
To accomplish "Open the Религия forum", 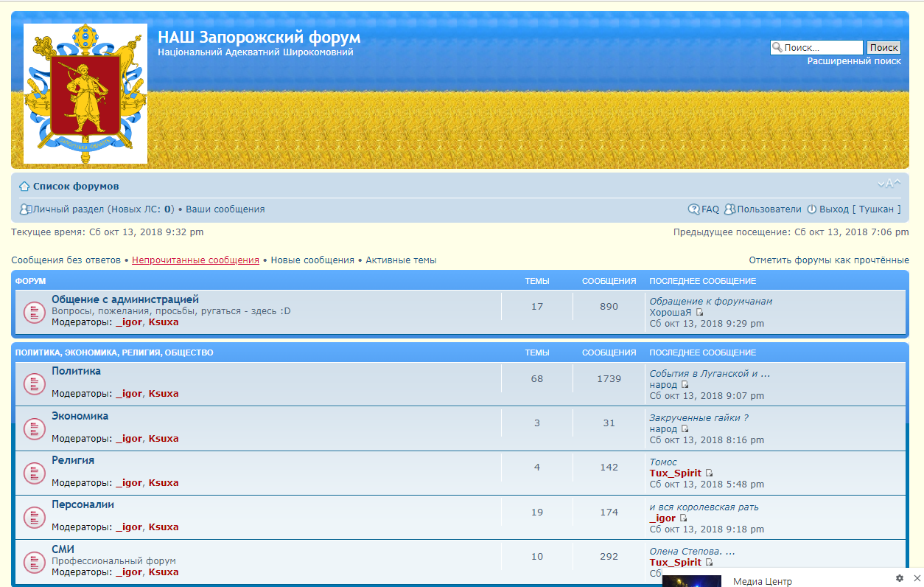I will point(73,460).
